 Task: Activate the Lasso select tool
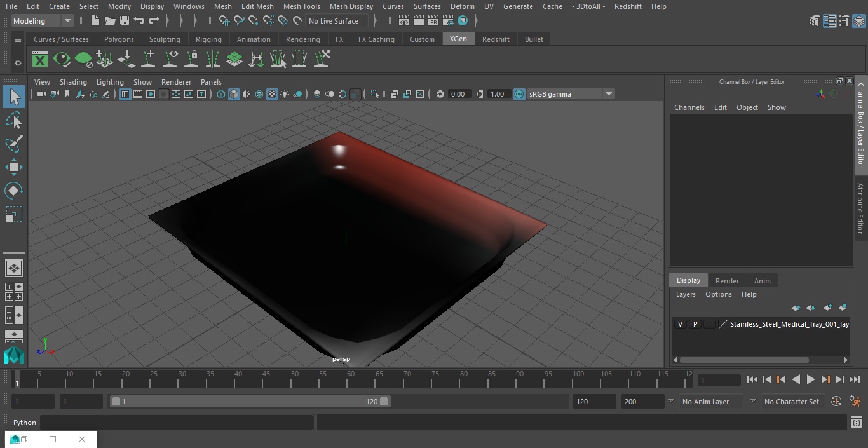click(14, 121)
